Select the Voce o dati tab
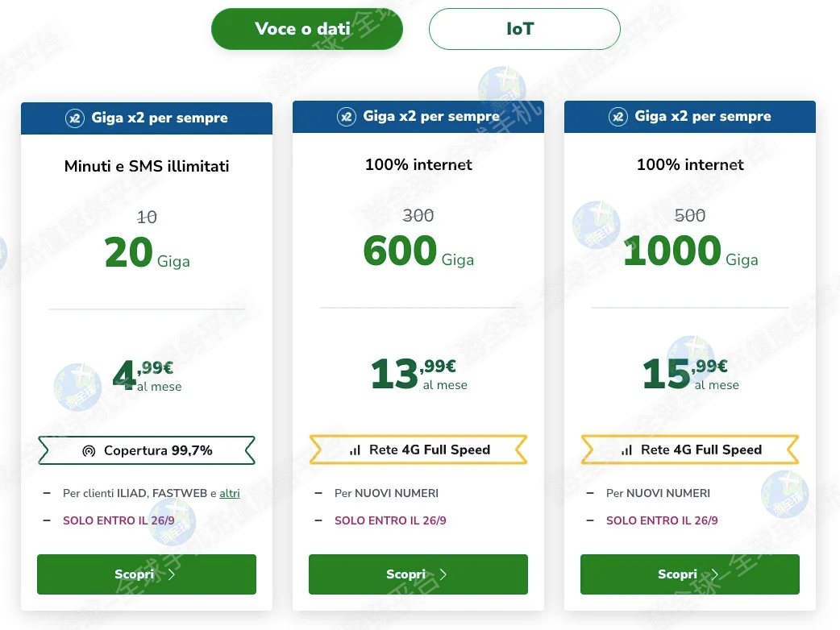 [306, 30]
